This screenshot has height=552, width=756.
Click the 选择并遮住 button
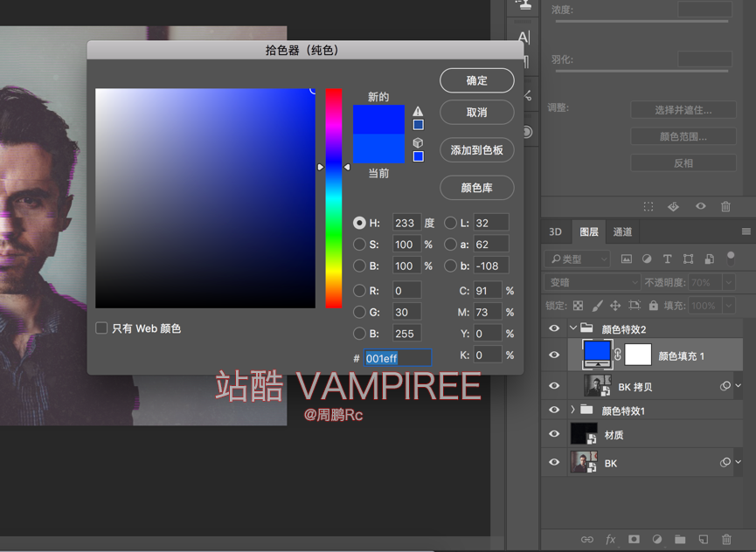(683, 110)
